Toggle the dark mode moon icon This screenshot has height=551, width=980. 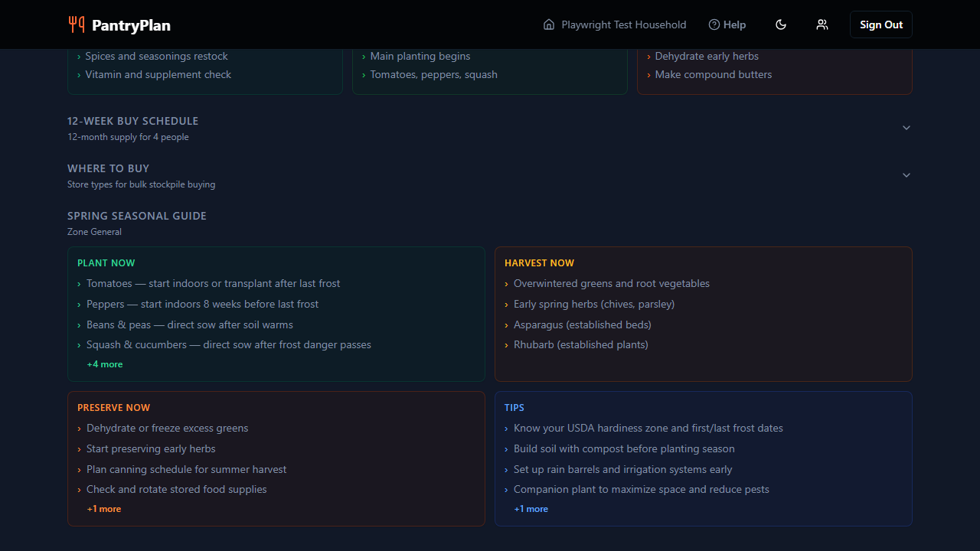781,24
